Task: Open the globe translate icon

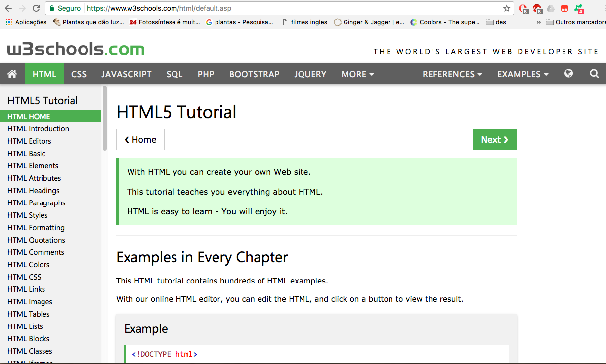Action: pos(569,74)
